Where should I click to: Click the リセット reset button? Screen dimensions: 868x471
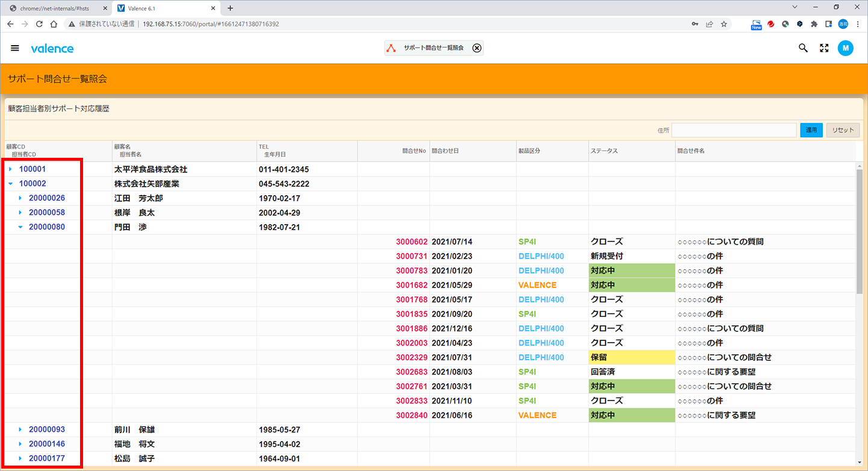[843, 130]
